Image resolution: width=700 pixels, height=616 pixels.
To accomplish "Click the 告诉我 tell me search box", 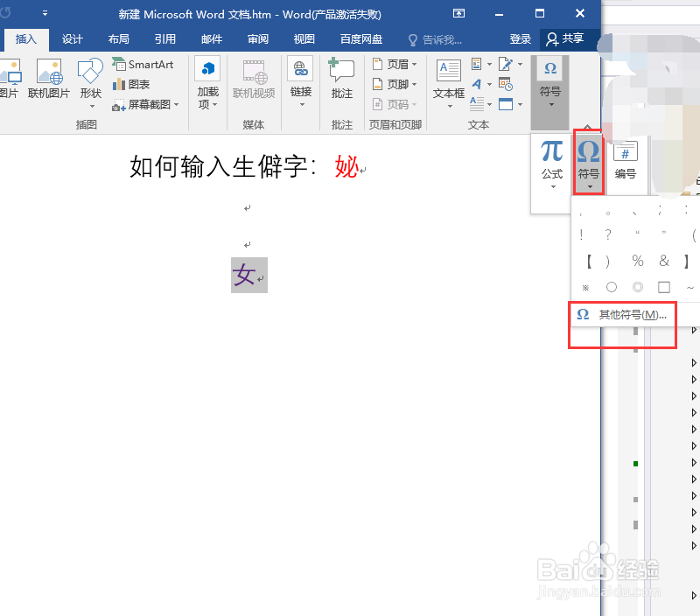I will [x=436, y=40].
